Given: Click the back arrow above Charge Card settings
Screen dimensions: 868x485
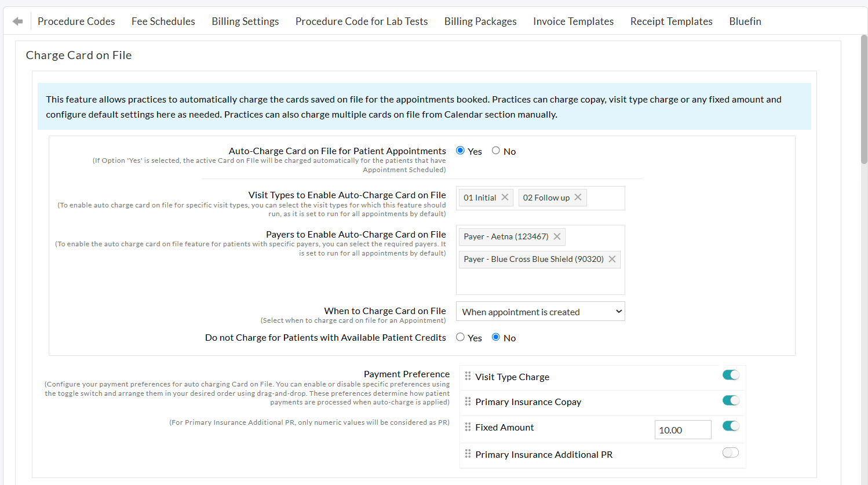Looking at the screenshot, I should coord(17,20).
